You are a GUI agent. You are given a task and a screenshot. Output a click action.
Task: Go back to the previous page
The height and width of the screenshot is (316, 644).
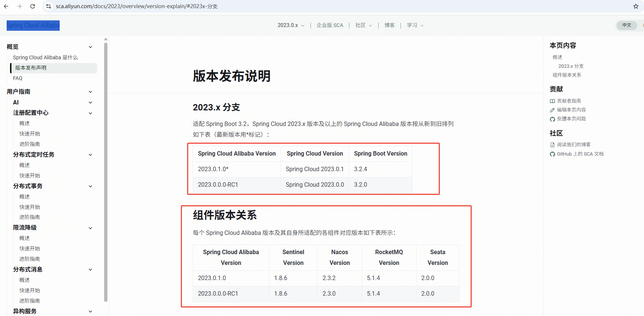pos(6,6)
